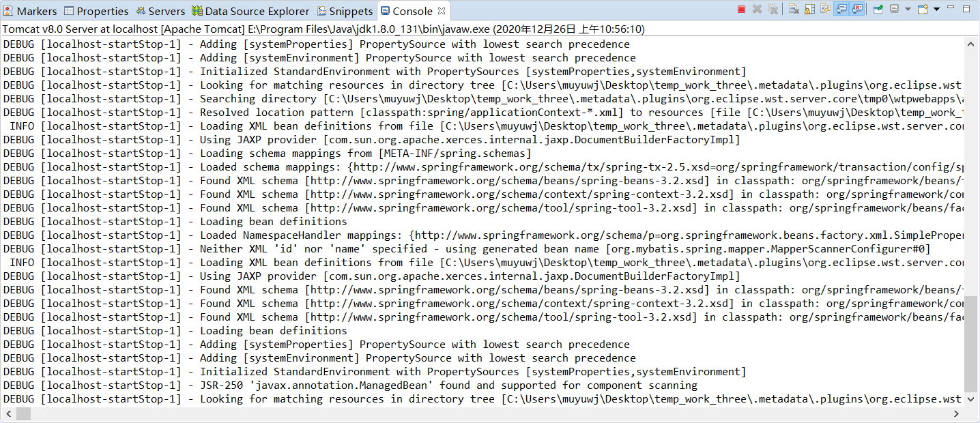Switch to the Servers tab

pyautogui.click(x=160, y=10)
